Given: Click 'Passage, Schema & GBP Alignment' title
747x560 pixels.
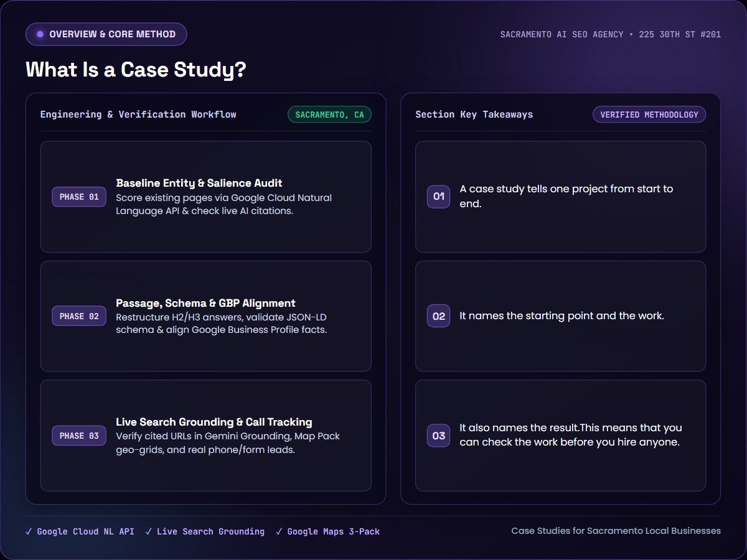Looking at the screenshot, I should 205,303.
